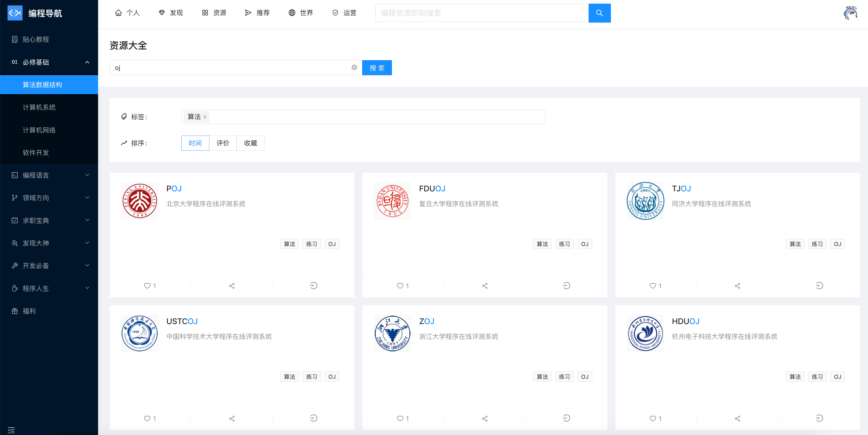Viewport: 868px width, 435px height.
Task: Open TJOJ via the enter-arrow icon
Action: tap(819, 285)
